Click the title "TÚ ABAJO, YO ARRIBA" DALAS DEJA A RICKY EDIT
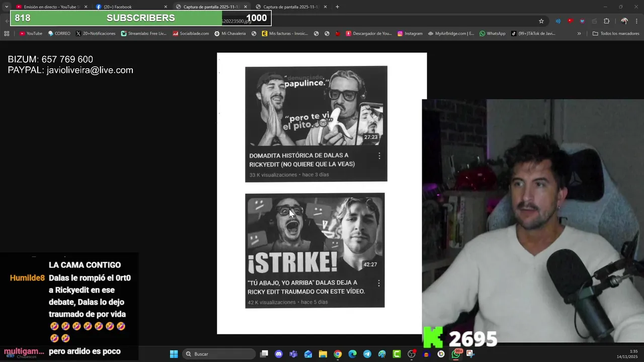 tap(306, 287)
